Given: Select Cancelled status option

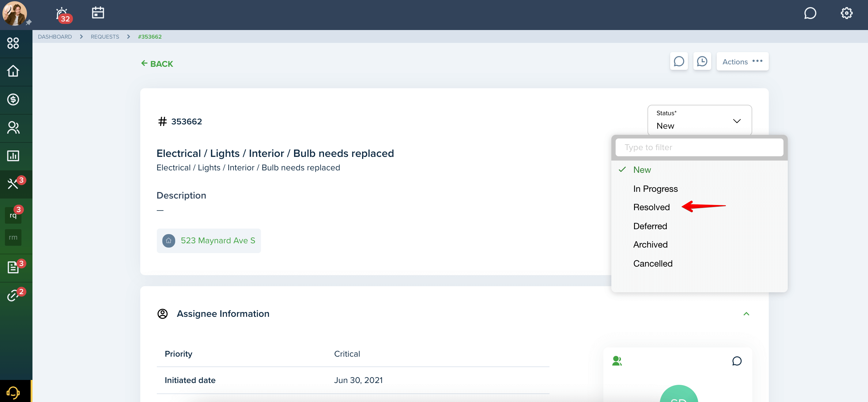Looking at the screenshot, I should point(652,264).
